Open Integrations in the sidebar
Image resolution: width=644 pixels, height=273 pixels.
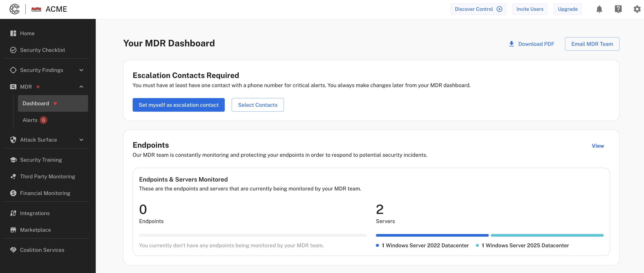tap(47, 213)
